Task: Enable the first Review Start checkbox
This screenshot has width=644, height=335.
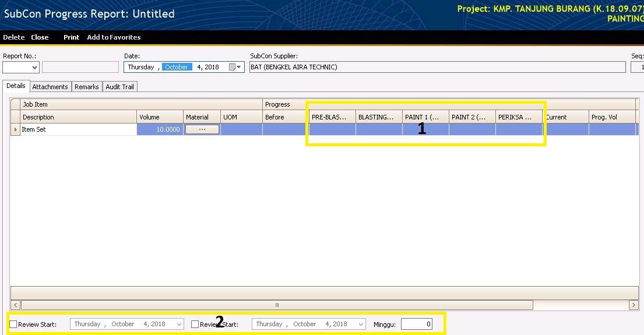Action: click(13, 325)
